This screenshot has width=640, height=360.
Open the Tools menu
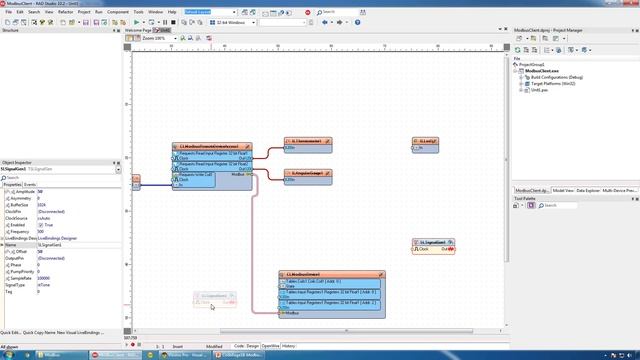coord(138,12)
